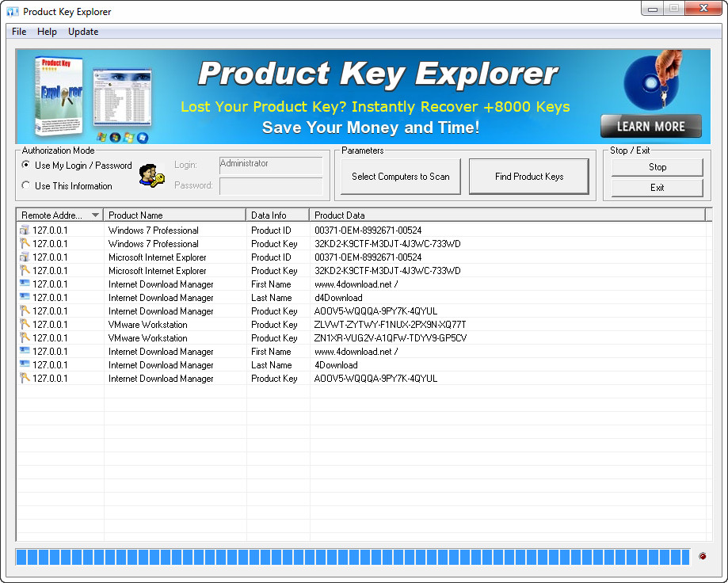Click the Product Key Explorer title bar icon
Image resolution: width=728 pixels, height=583 pixels.
click(x=13, y=12)
